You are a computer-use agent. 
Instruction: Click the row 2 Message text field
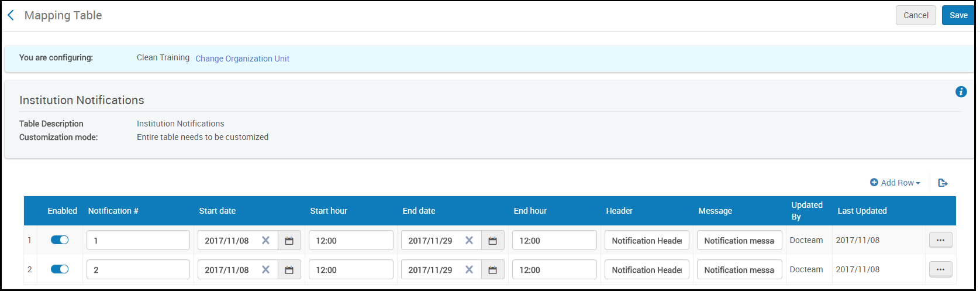pyautogui.click(x=739, y=270)
